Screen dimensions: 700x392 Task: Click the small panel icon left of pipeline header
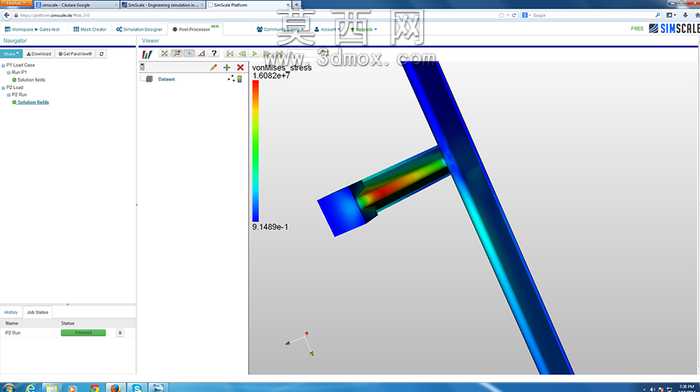(x=142, y=67)
